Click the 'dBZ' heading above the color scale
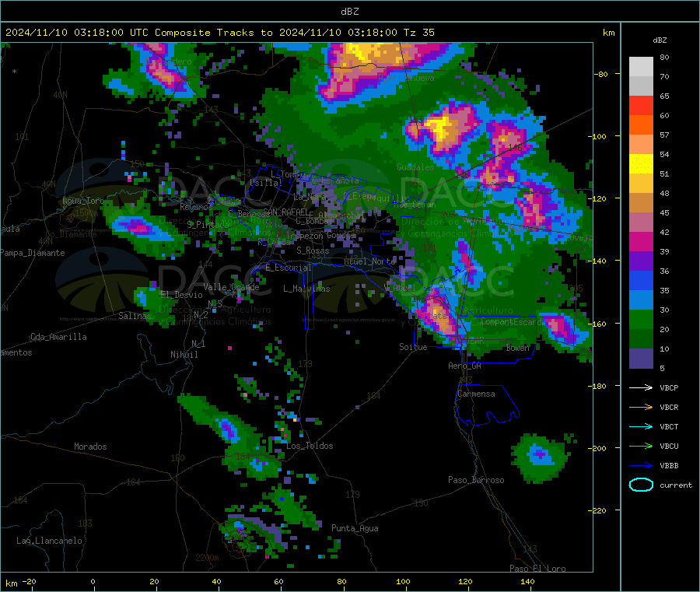 coord(660,40)
